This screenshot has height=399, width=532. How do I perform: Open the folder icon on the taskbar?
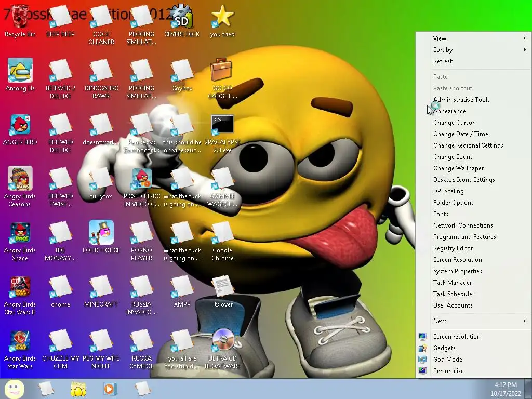78,389
